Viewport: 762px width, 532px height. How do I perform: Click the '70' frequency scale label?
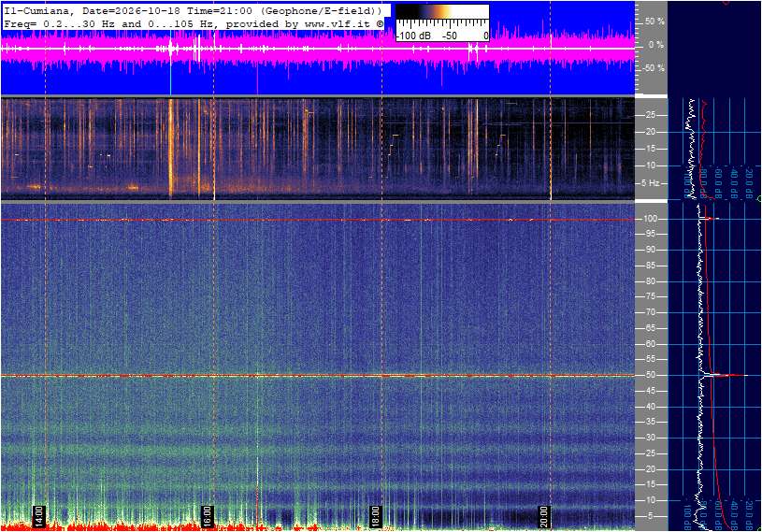(650, 312)
